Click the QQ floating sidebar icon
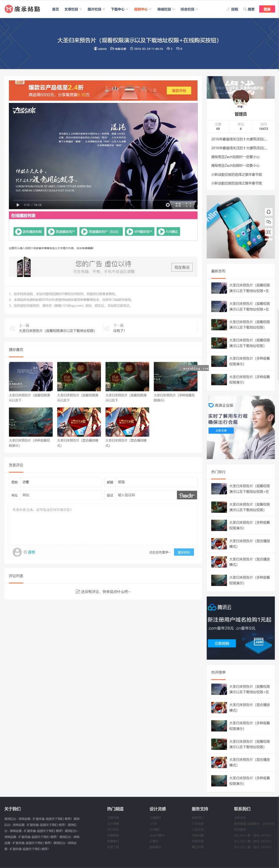The width and height of the screenshot is (279, 868). point(268,211)
